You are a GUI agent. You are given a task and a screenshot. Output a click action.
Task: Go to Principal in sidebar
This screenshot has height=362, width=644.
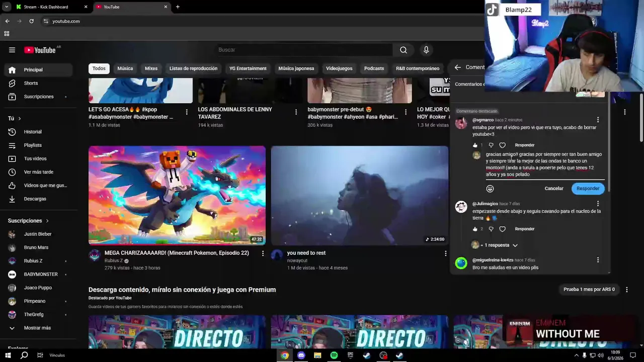tap(39, 70)
